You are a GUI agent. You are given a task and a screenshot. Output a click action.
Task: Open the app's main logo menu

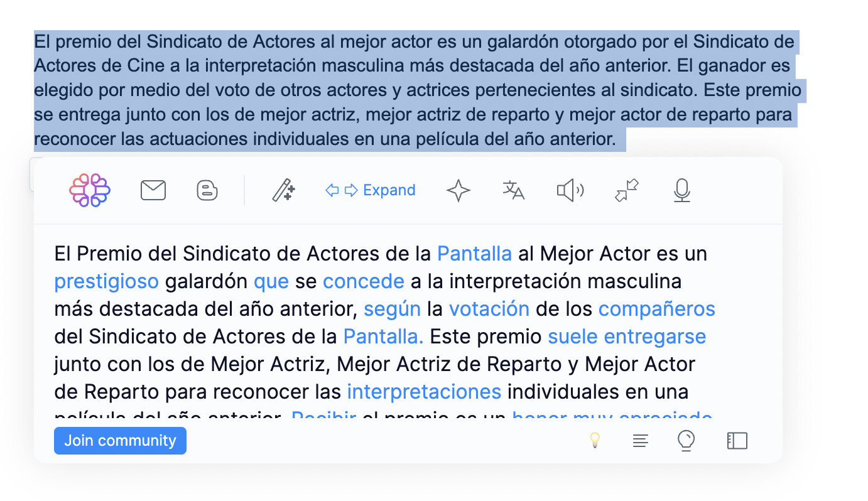[x=89, y=190]
